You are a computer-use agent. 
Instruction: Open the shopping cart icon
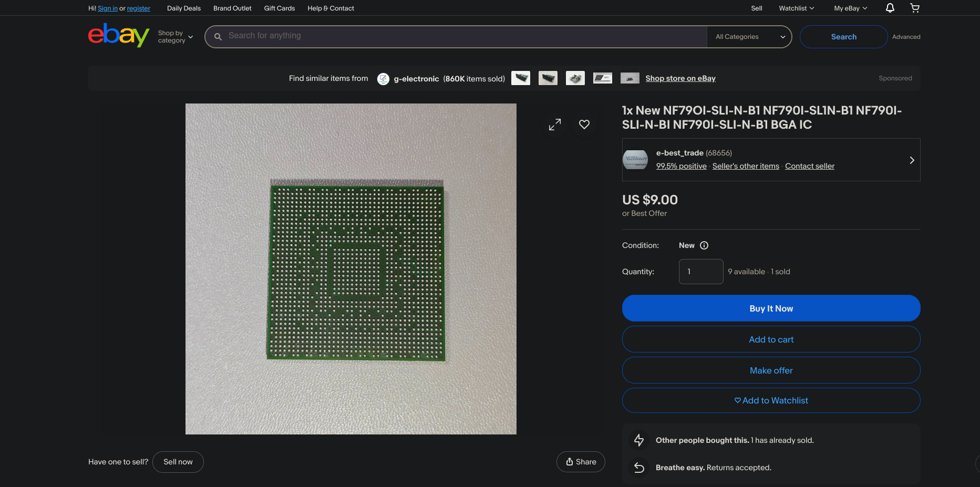[x=914, y=8]
